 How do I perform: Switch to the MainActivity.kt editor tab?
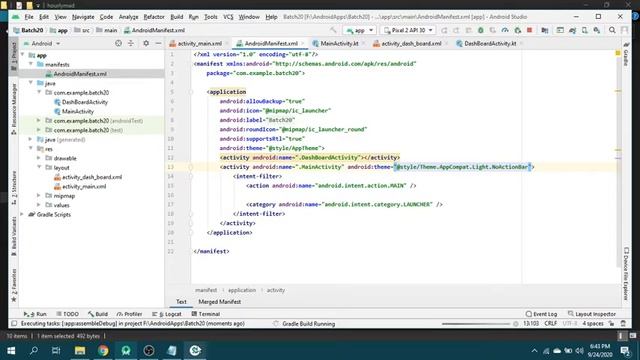pyautogui.click(x=339, y=43)
